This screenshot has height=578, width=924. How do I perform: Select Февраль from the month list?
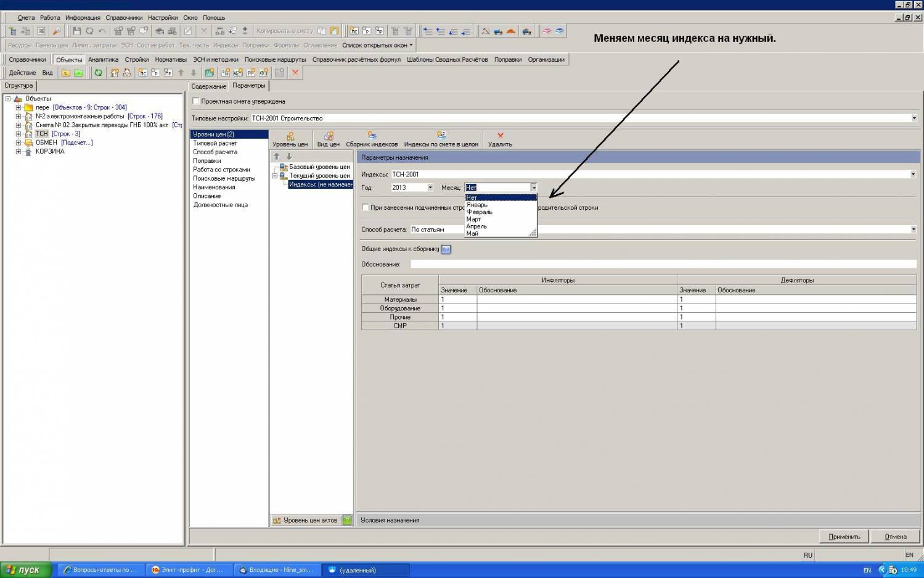tap(480, 212)
